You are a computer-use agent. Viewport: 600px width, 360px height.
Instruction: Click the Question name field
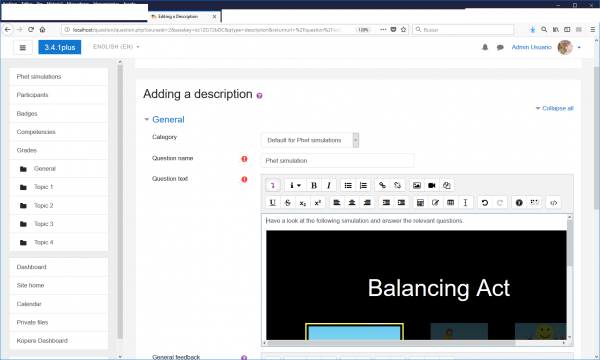[338, 161]
